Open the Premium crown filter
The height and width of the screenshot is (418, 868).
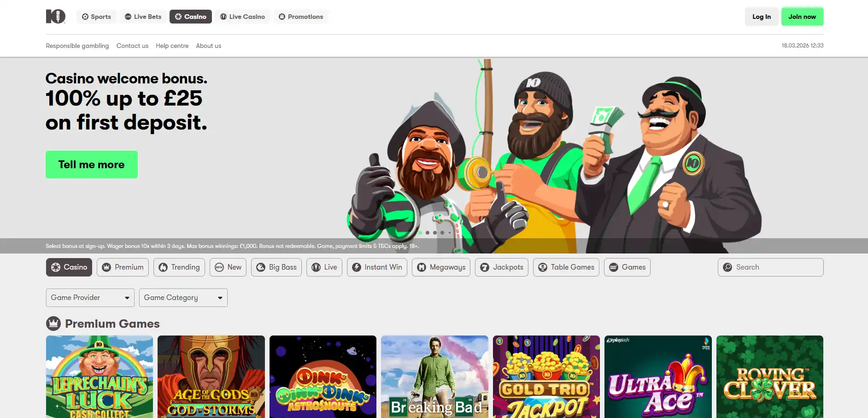[x=123, y=267]
